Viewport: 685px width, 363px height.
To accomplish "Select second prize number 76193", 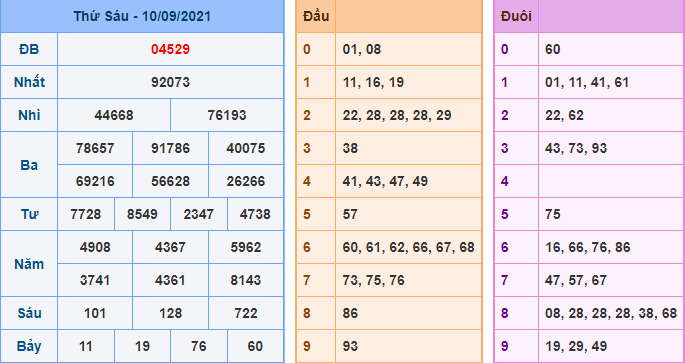I will pos(227,115).
